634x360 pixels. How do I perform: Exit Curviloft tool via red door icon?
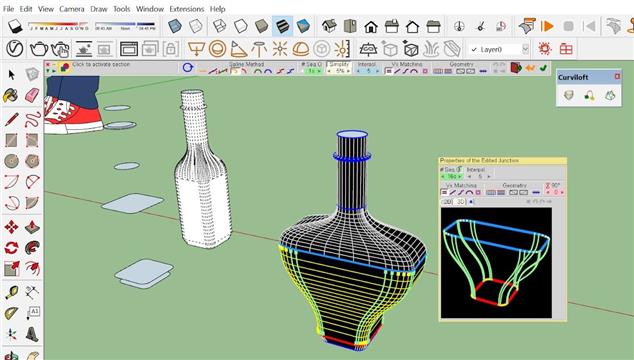516,68
